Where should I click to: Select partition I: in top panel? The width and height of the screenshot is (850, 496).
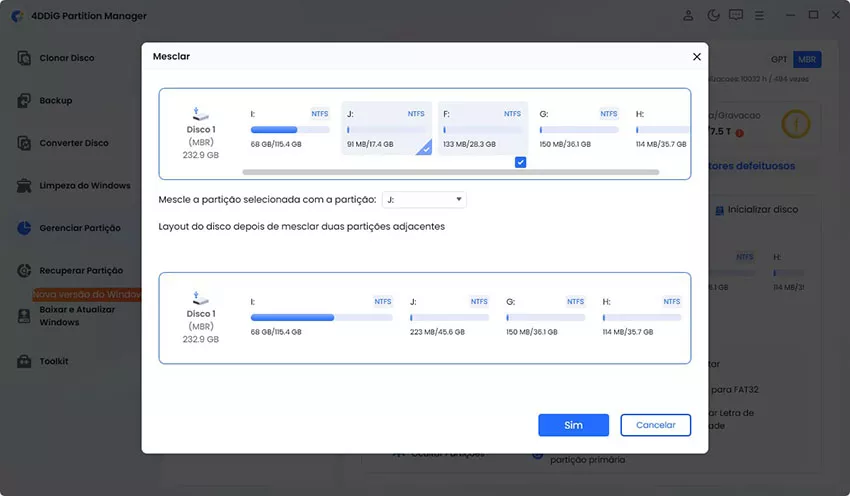tap(290, 128)
